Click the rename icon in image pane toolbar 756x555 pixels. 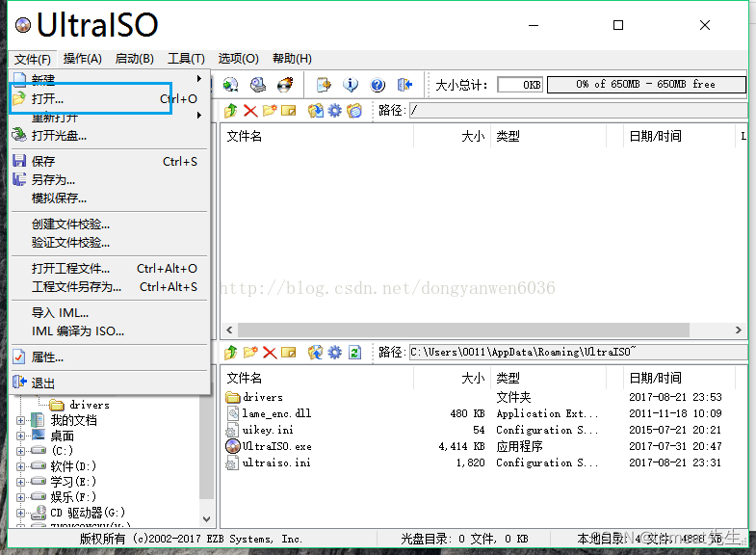pyautogui.click(x=288, y=111)
